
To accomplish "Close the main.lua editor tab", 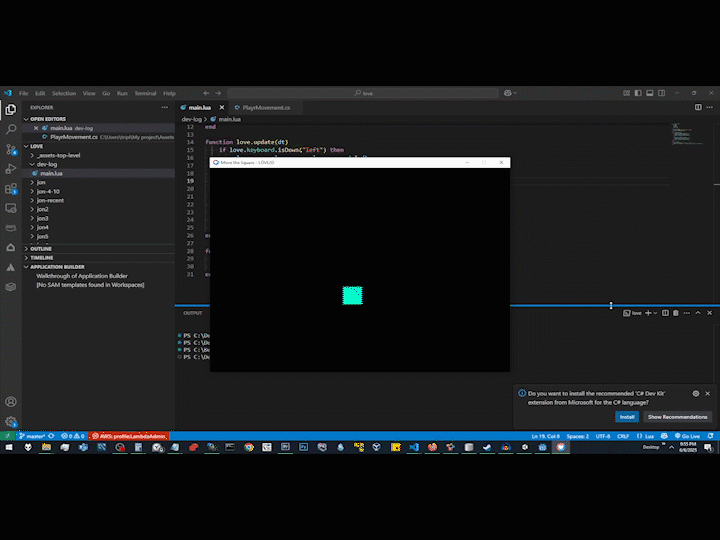I will click(x=222, y=108).
